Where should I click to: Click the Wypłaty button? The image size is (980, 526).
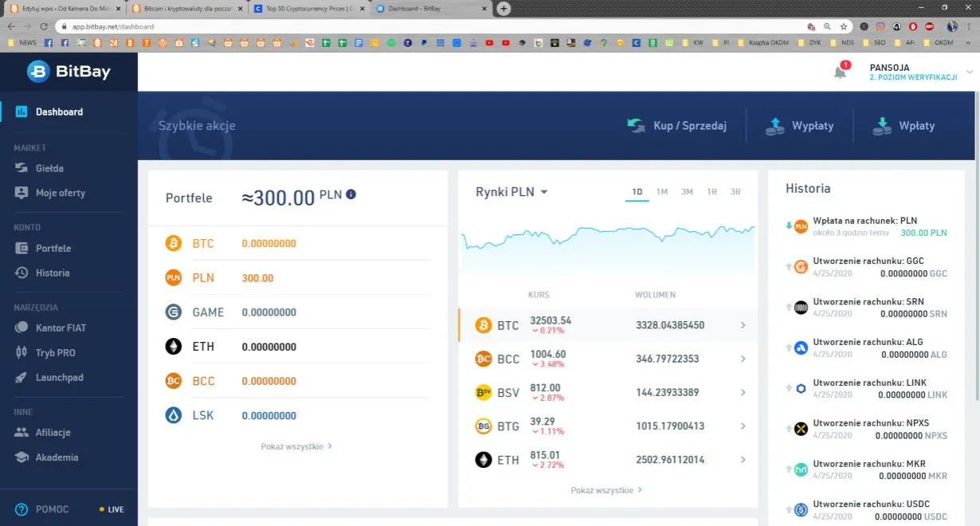(799, 126)
